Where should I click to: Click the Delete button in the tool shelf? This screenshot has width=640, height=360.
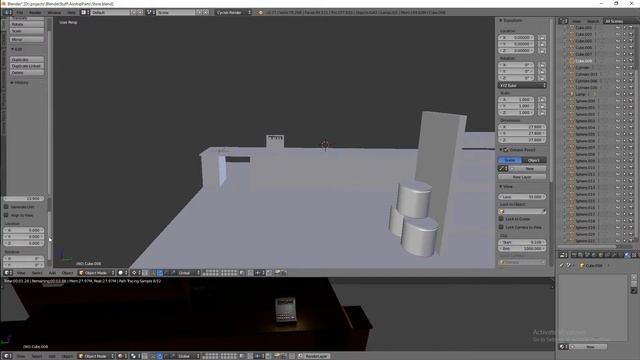pyautogui.click(x=27, y=73)
